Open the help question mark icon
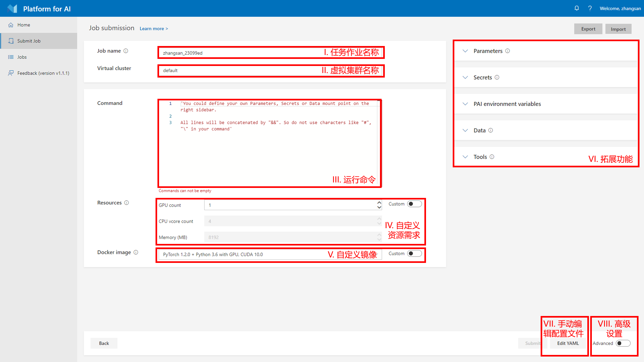Screen dimensions: 644x362 point(590,8)
